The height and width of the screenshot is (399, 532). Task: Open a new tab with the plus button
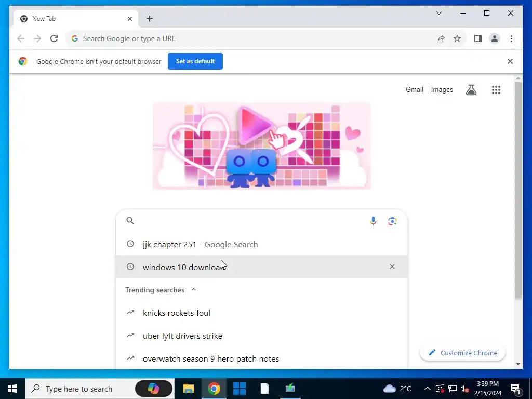pyautogui.click(x=150, y=19)
